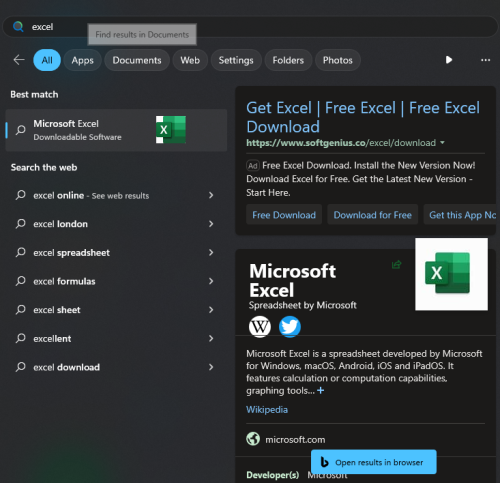Expand chevron for excel sheet
The image size is (500, 483).
211,310
